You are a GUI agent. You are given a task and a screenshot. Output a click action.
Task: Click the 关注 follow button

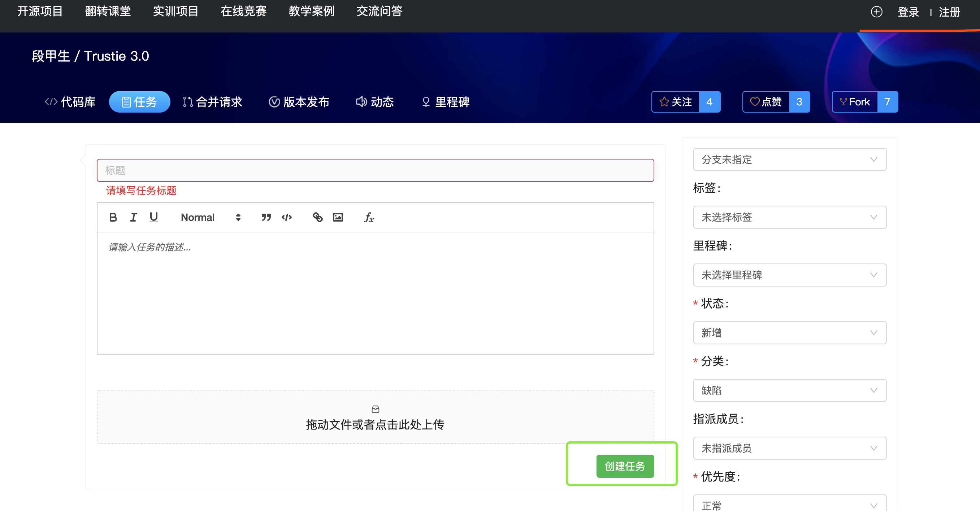tap(675, 102)
